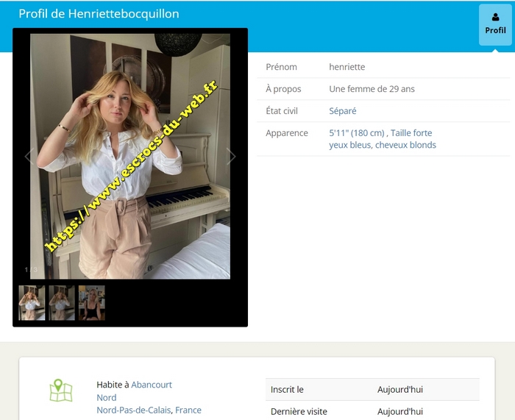This screenshot has height=420, width=515.
Task: Click the Nord department link
Action: click(x=107, y=397)
